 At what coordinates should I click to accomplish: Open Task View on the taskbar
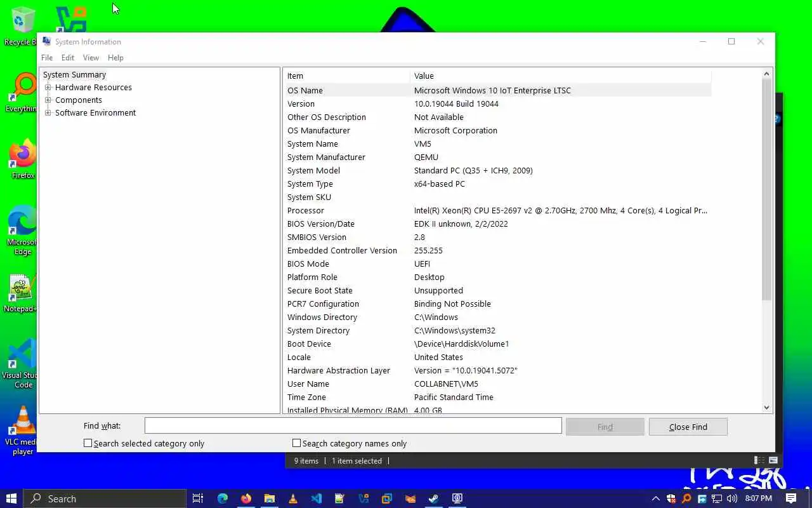198,498
